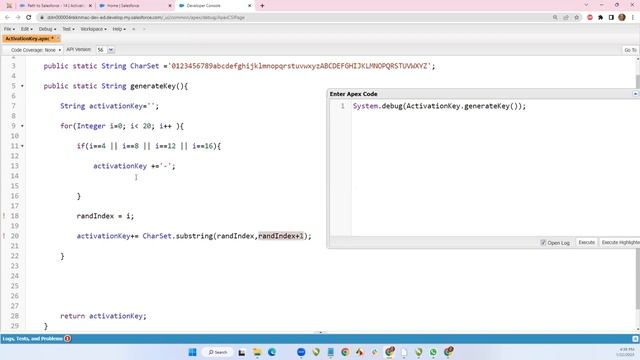Open the Chrome three-dot menu
The height and width of the screenshot is (360, 640).
click(633, 18)
